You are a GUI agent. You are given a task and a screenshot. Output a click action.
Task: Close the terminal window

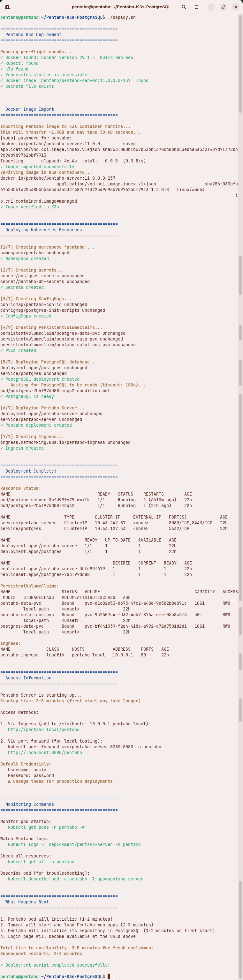pos(235,7)
